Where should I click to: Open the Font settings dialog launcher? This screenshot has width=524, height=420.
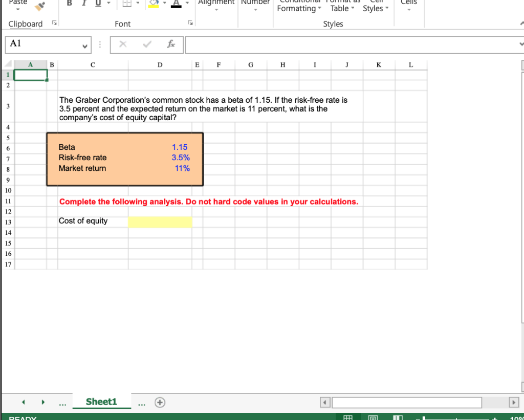190,23
